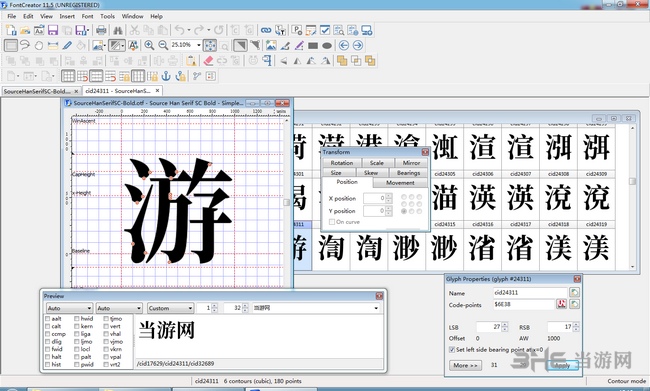Click the fit-to-window arrows icon
This screenshot has width=650, height=391.
[210, 45]
